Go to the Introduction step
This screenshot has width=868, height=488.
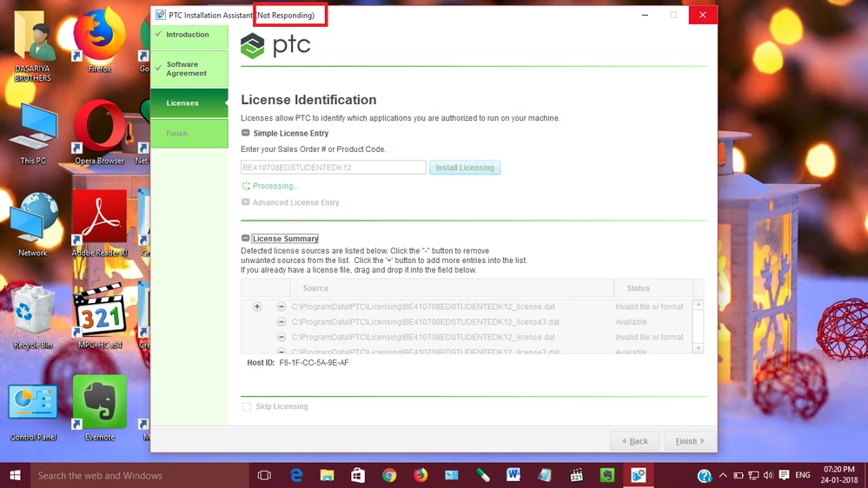[189, 35]
